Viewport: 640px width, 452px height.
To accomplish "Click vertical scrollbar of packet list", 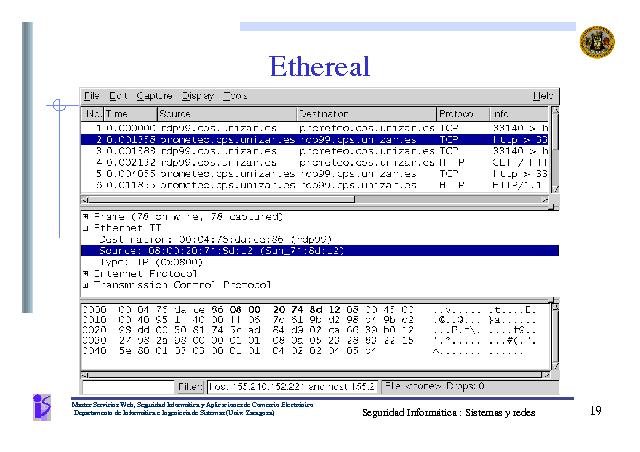I will click(x=555, y=150).
